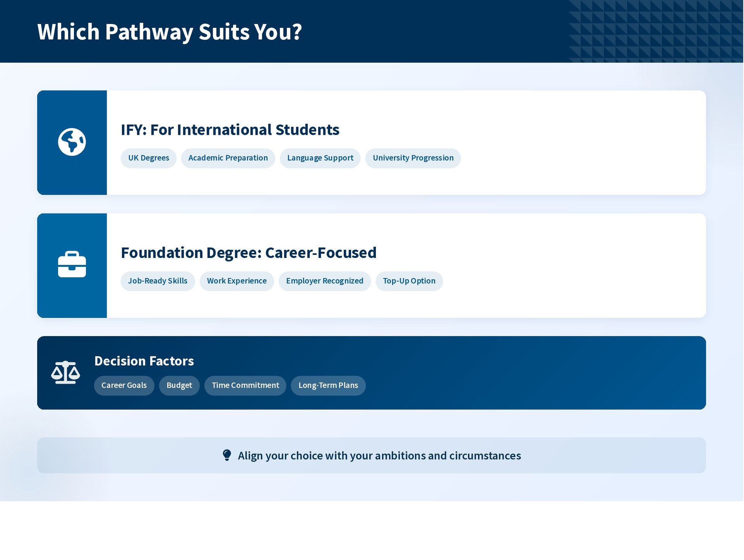This screenshot has width=744, height=560.
Task: Click the Budget factor pill
Action: [179, 386]
